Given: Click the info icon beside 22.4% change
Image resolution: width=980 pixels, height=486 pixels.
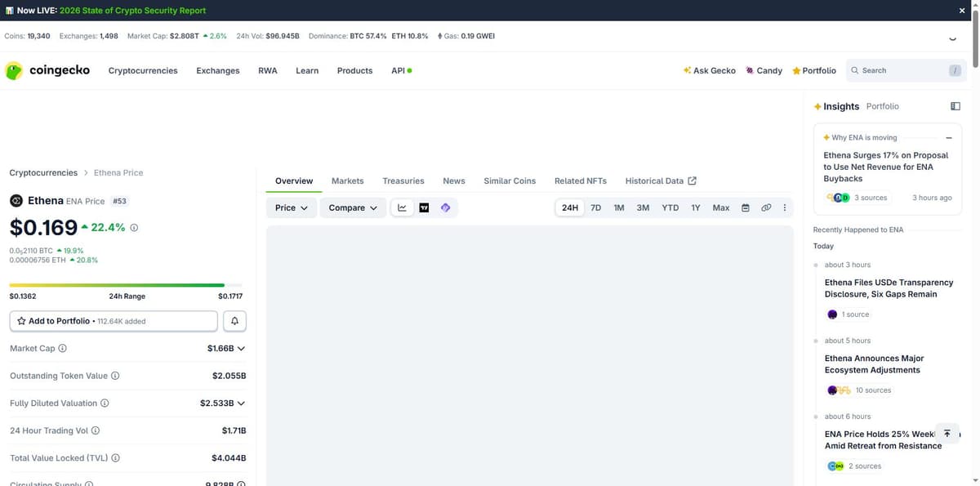Looking at the screenshot, I should point(134,228).
